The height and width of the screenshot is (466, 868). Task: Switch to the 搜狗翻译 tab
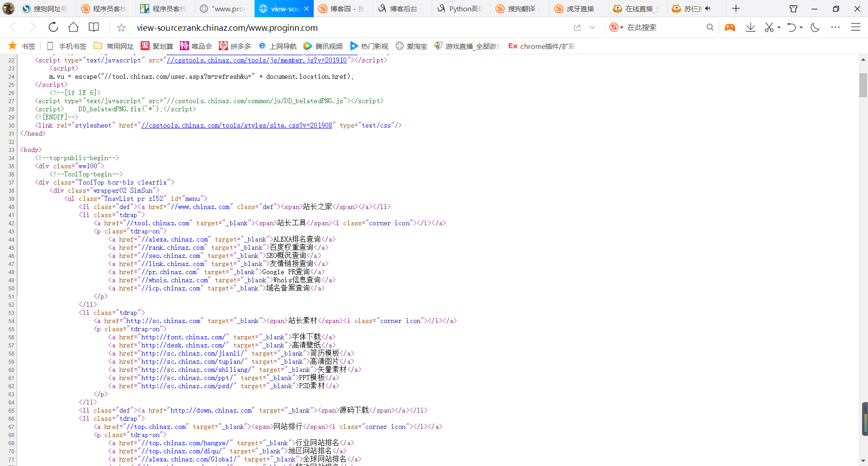[x=519, y=9]
